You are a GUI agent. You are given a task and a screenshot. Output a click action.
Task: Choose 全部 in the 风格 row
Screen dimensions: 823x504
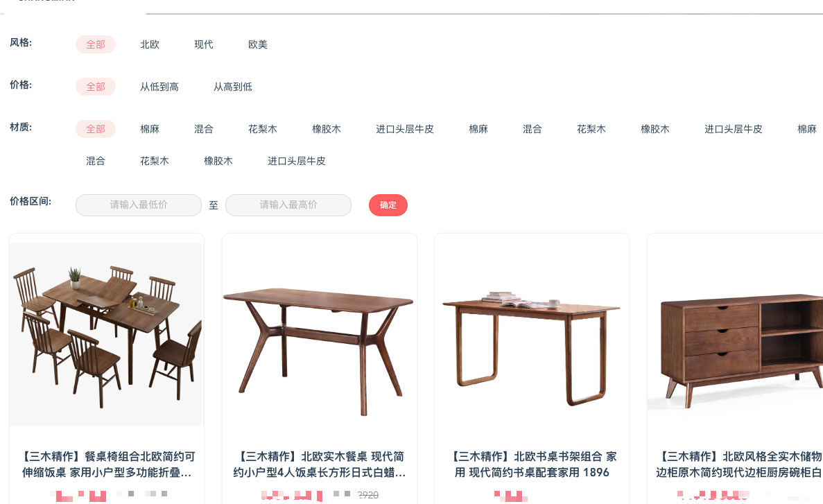click(96, 44)
